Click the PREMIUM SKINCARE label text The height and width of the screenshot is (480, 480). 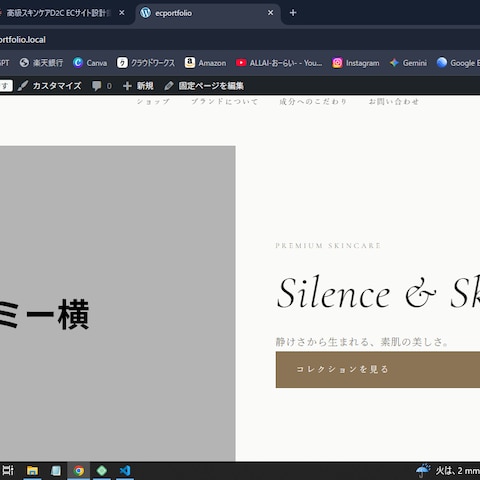[328, 246]
